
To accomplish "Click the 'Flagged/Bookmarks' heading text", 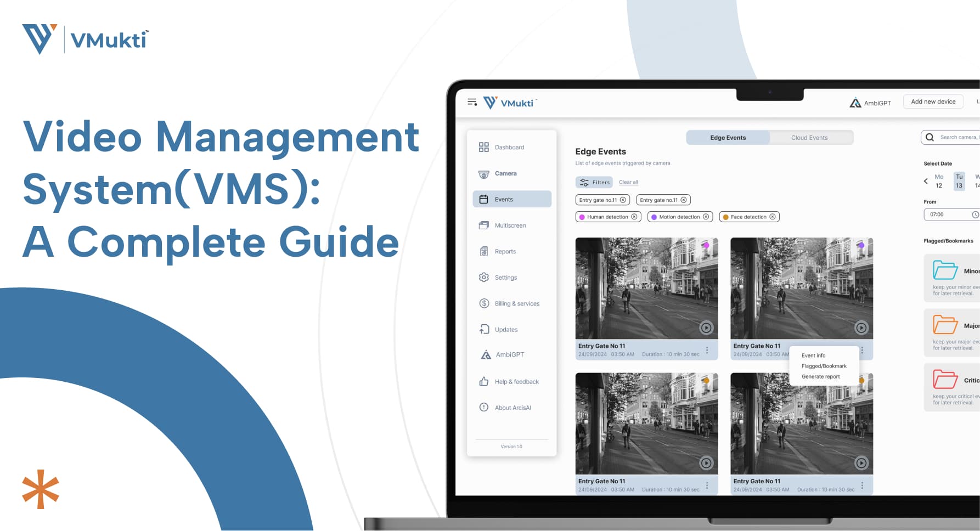I will (x=948, y=241).
